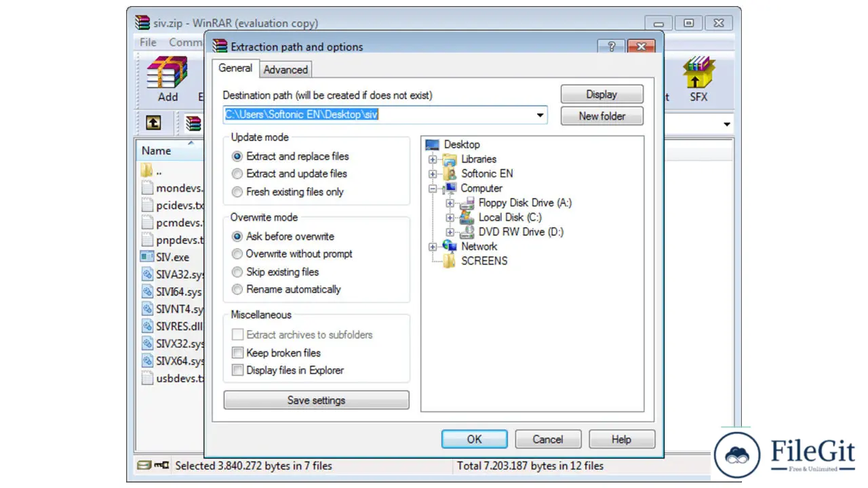Click the Name column header

pyautogui.click(x=168, y=150)
